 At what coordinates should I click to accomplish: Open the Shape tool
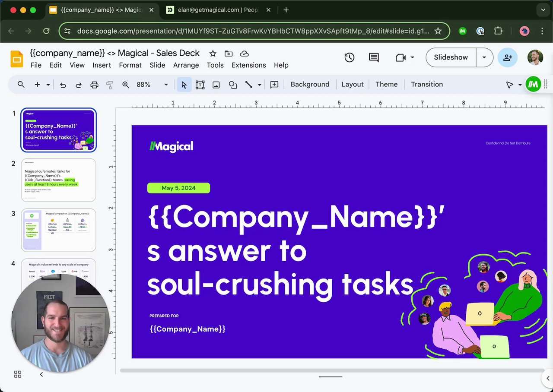coord(233,85)
